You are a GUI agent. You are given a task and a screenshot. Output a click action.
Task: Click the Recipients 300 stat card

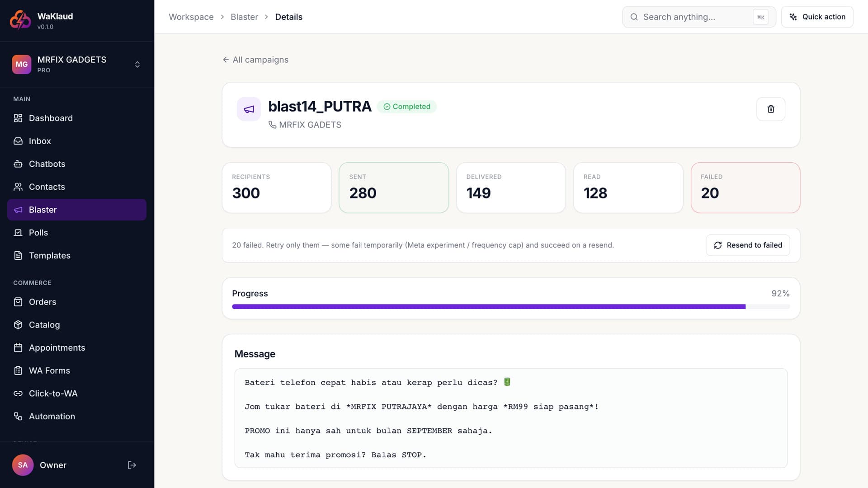pos(277,188)
